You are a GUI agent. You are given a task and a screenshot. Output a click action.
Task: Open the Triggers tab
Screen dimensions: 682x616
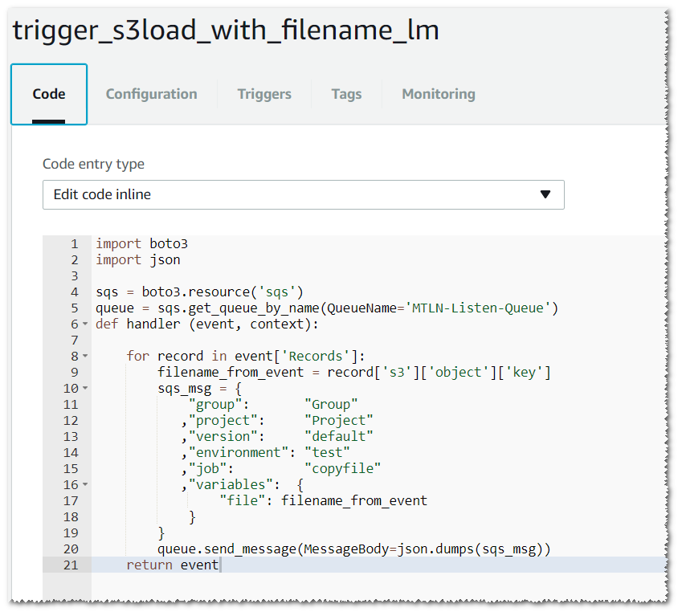[264, 94]
